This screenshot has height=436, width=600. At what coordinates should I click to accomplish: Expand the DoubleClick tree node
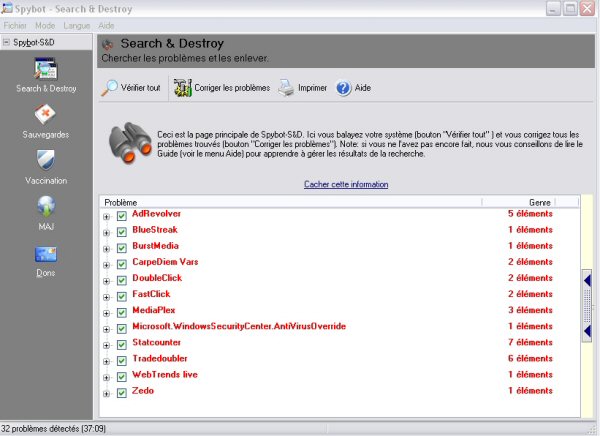(x=106, y=281)
